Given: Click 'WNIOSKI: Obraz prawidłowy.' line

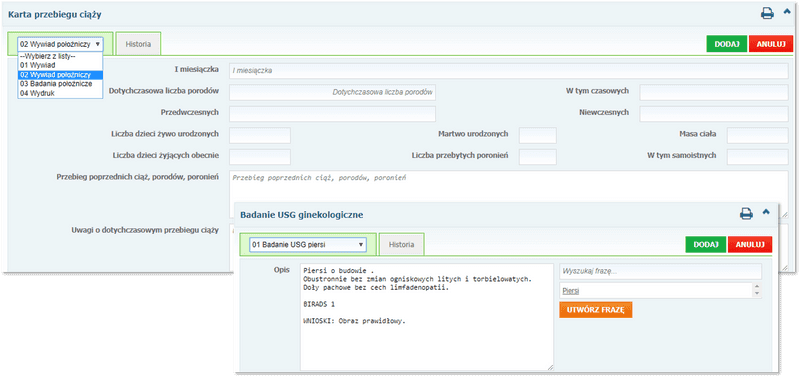Looking at the screenshot, I should [x=354, y=321].
